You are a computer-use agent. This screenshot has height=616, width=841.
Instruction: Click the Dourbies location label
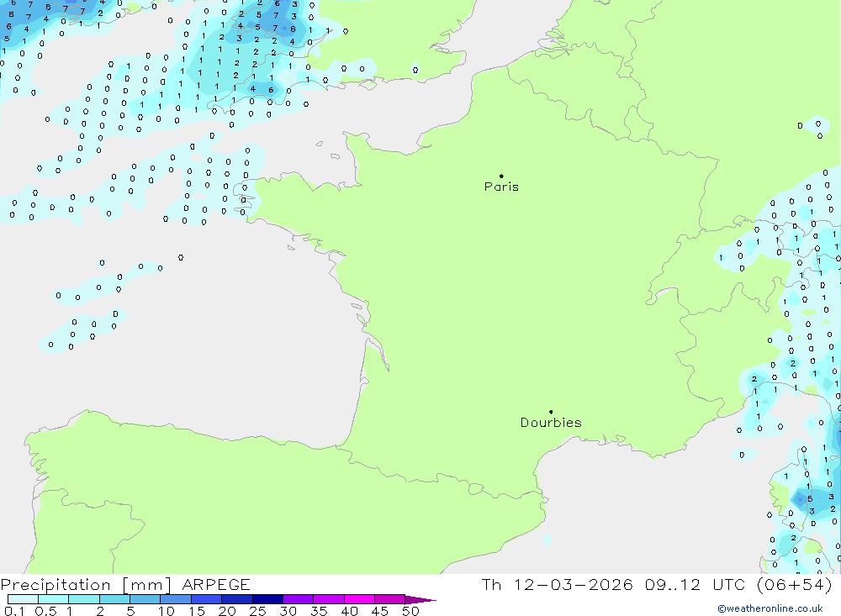551,423
